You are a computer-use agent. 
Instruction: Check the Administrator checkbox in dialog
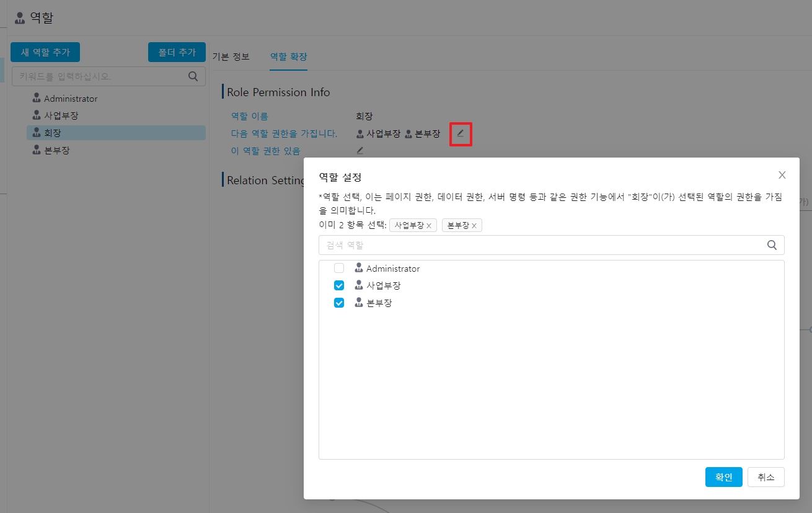tap(339, 269)
